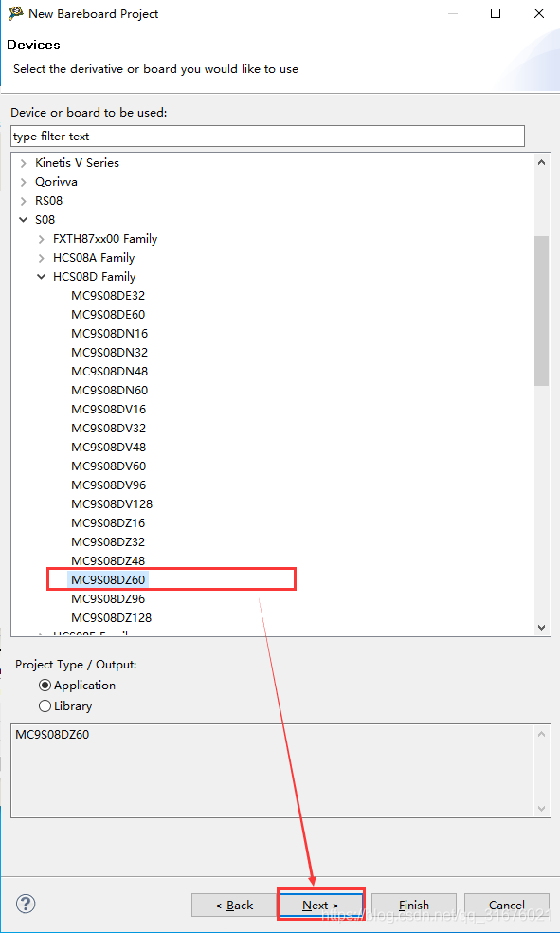Screen dimensions: 560x933
Task: Select MC9S08DN32 device
Action: (109, 353)
